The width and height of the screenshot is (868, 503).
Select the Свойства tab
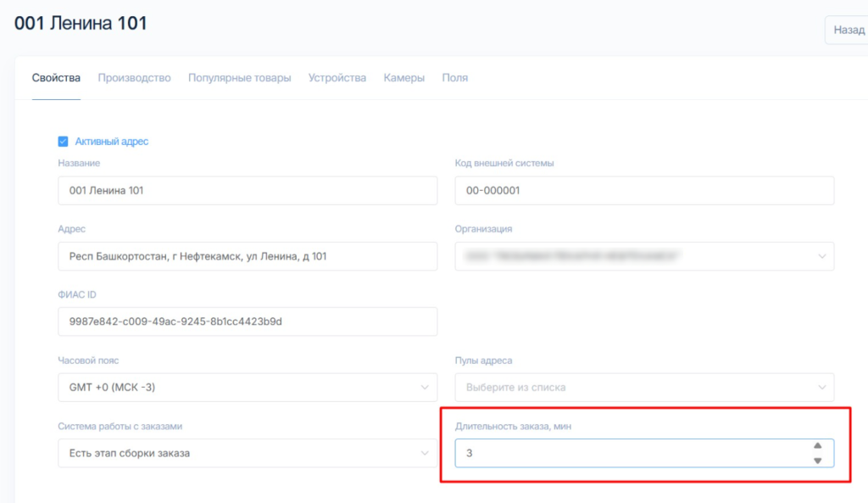point(56,78)
